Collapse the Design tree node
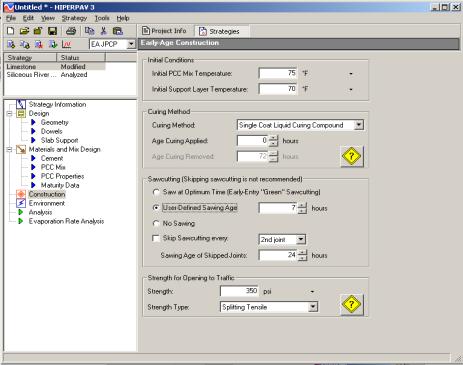The height and width of the screenshot is (365, 463). click(9, 114)
